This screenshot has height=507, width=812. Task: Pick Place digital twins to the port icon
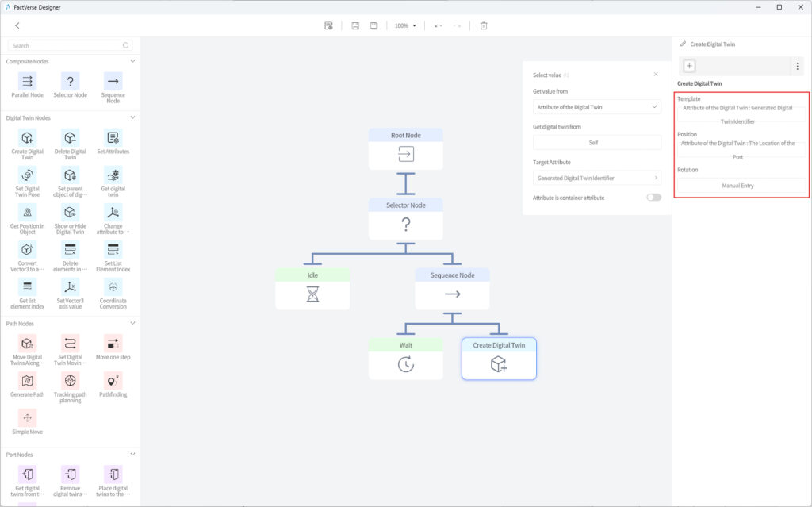(113, 474)
